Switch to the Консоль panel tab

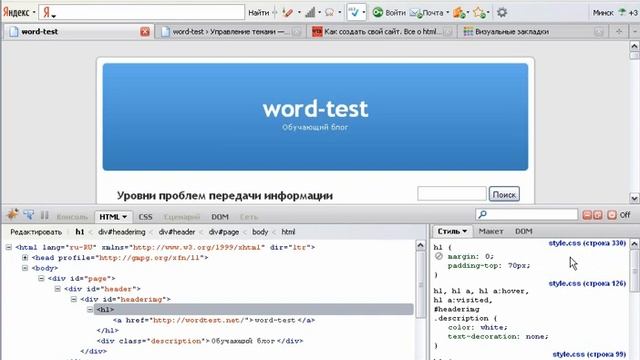(x=72, y=217)
